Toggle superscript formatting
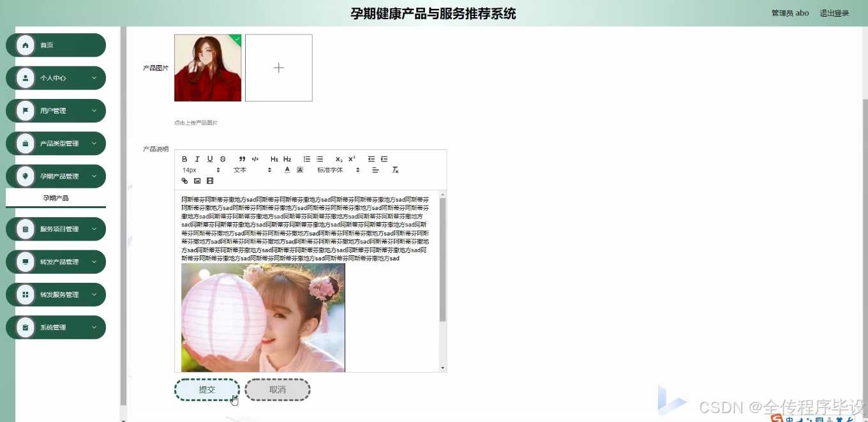The width and height of the screenshot is (868, 422). tap(352, 159)
